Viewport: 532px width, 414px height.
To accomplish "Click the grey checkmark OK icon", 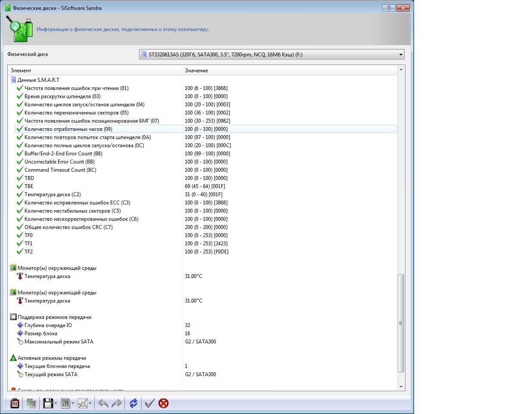I will click(149, 403).
